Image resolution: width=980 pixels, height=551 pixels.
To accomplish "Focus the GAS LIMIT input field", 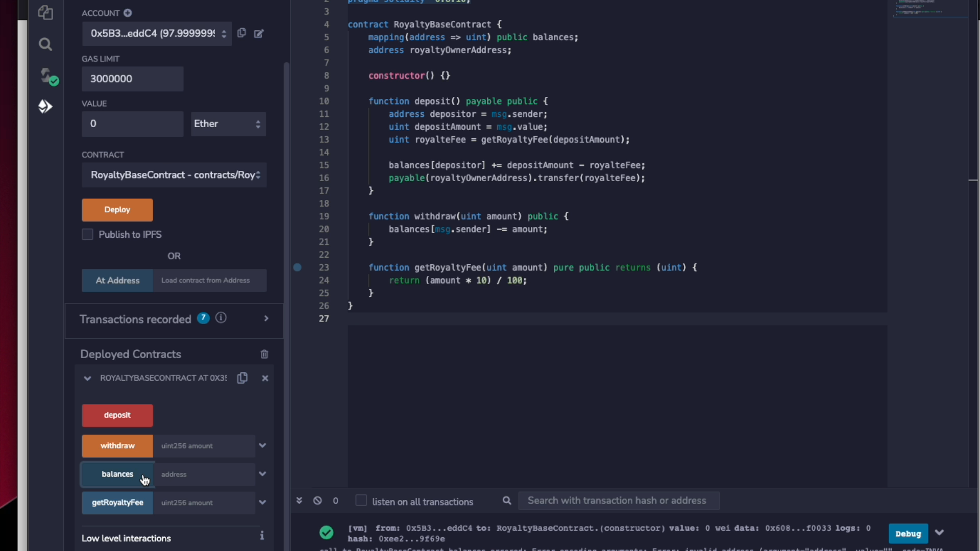I will click(132, 79).
